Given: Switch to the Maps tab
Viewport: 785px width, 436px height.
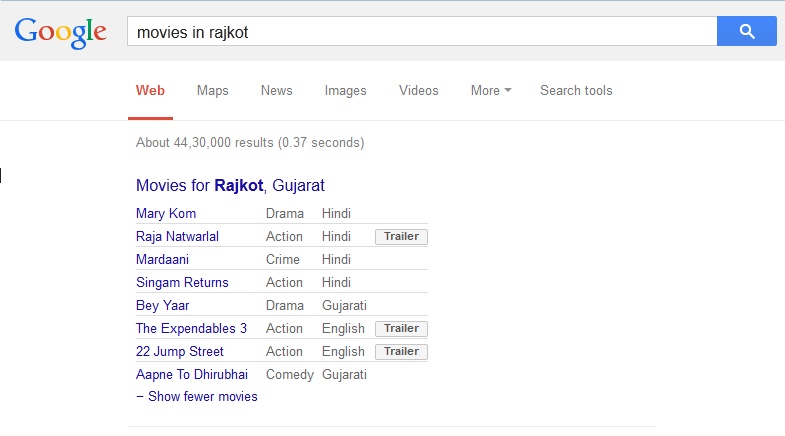Looking at the screenshot, I should click(x=212, y=91).
